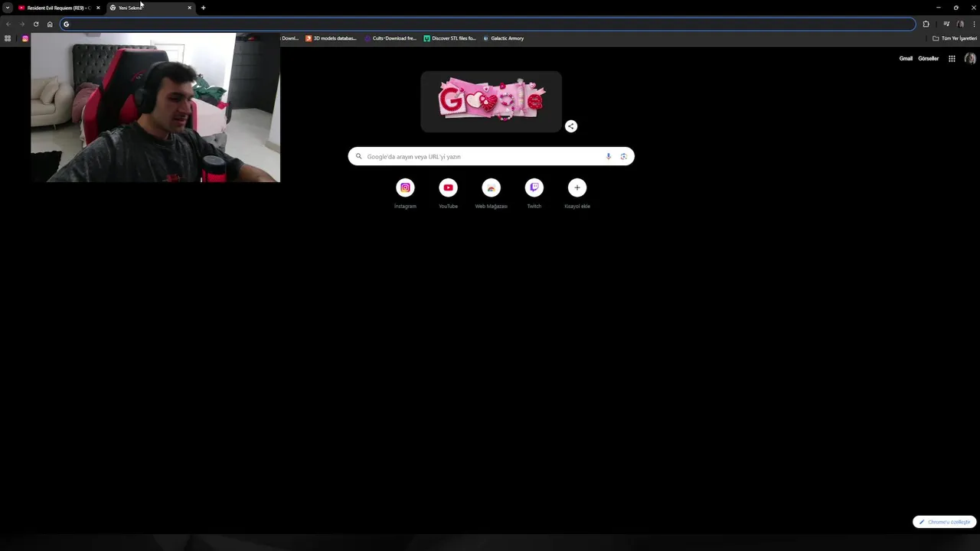Open the Galactic Armory bookmark

pyautogui.click(x=504, y=38)
